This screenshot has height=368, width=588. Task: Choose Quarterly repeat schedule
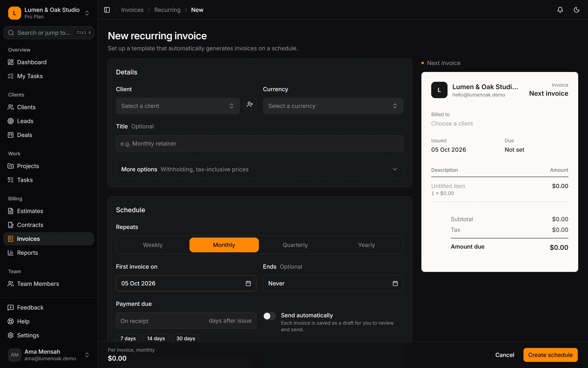pyautogui.click(x=295, y=245)
